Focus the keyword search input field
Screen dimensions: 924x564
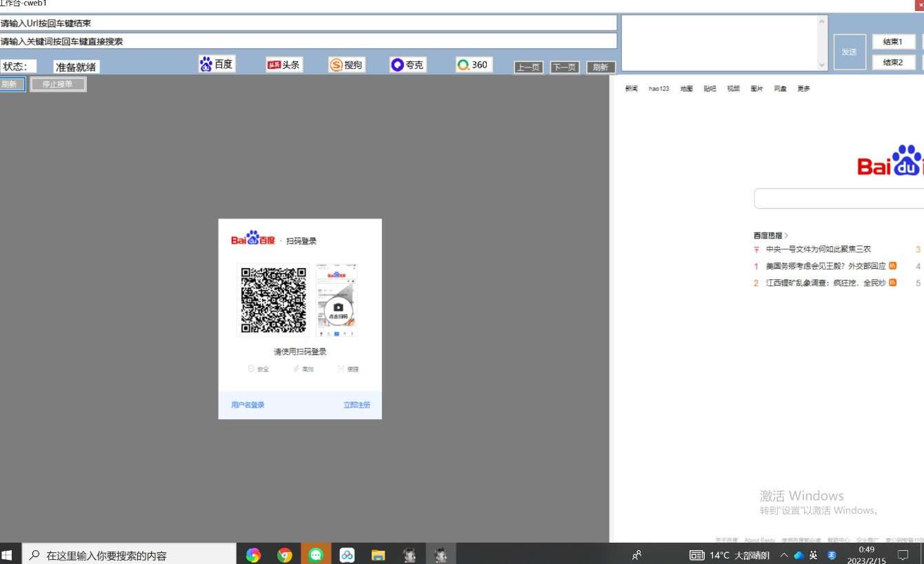point(308,41)
